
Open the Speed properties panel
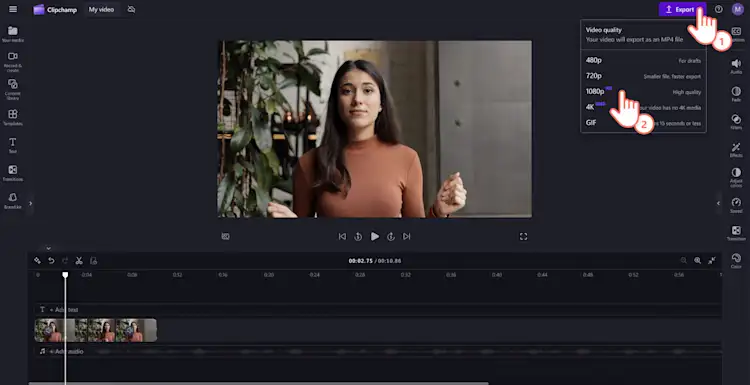(x=736, y=205)
